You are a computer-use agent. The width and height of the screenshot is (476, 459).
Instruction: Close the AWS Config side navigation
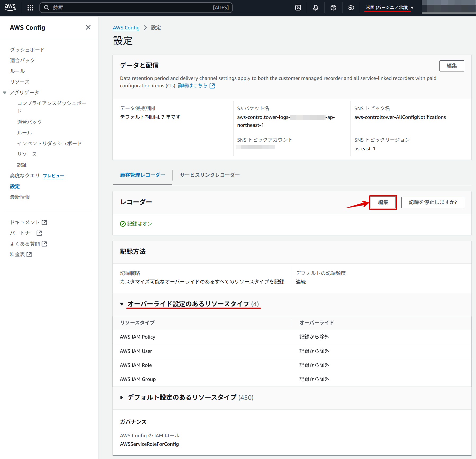pyautogui.click(x=88, y=28)
